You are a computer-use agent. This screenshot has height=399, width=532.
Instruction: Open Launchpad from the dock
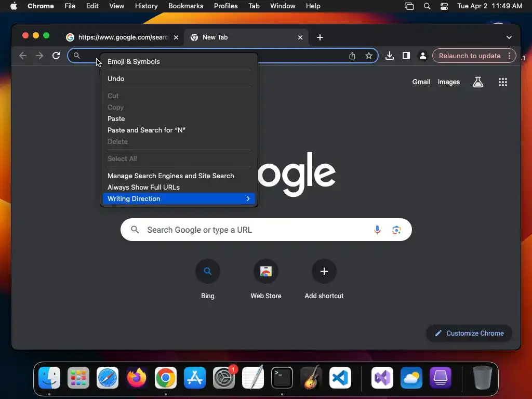pyautogui.click(x=78, y=378)
